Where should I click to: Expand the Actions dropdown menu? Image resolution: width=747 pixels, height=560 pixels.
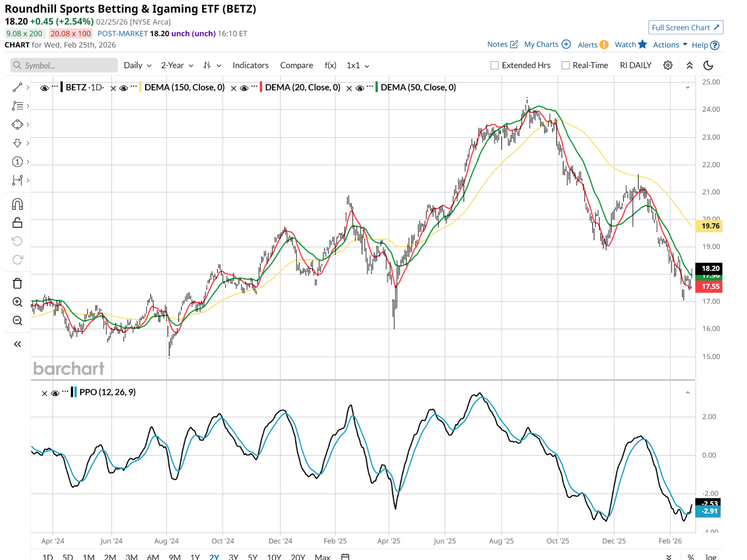pos(670,45)
